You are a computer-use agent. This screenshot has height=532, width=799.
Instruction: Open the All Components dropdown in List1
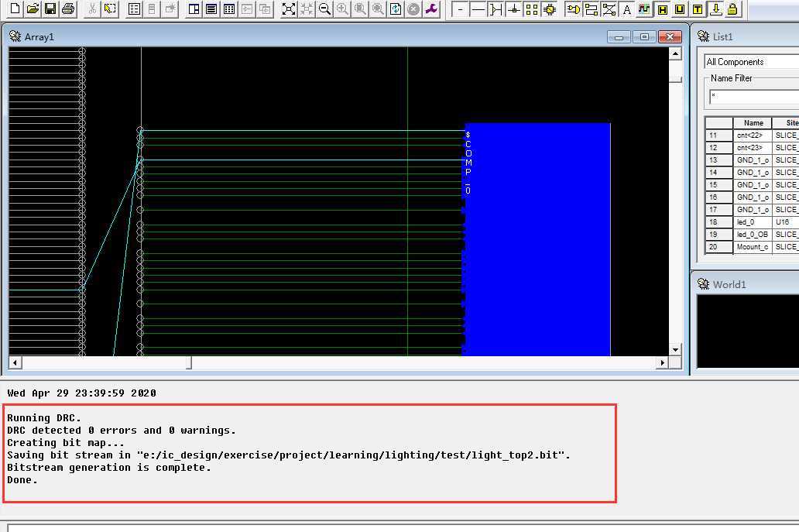[752, 62]
